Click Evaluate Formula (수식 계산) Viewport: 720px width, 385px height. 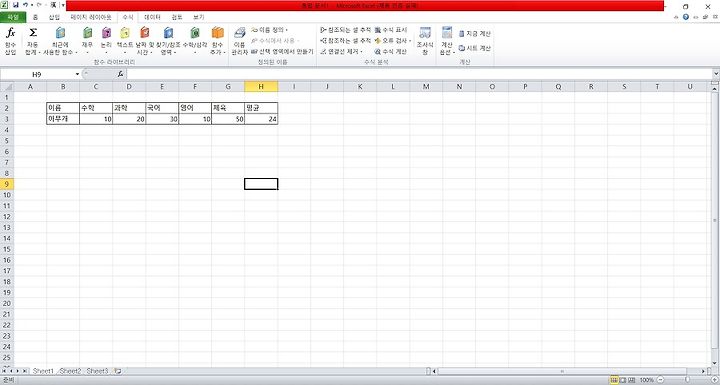[391, 52]
